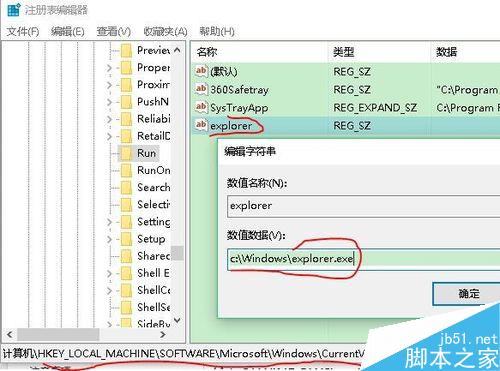Click the Sharec folder icon
500x371 pixels.
click(126, 256)
